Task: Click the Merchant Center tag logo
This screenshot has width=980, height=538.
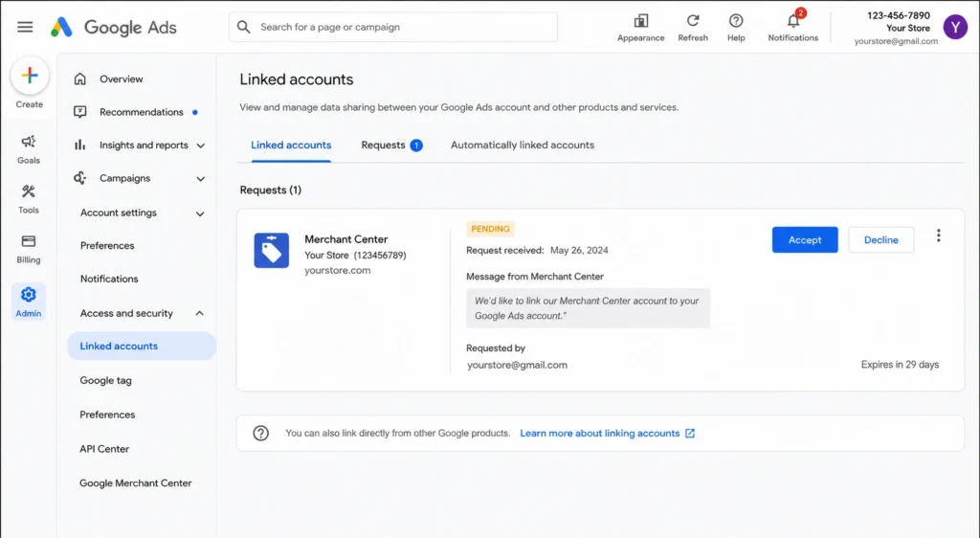Action: [271, 250]
